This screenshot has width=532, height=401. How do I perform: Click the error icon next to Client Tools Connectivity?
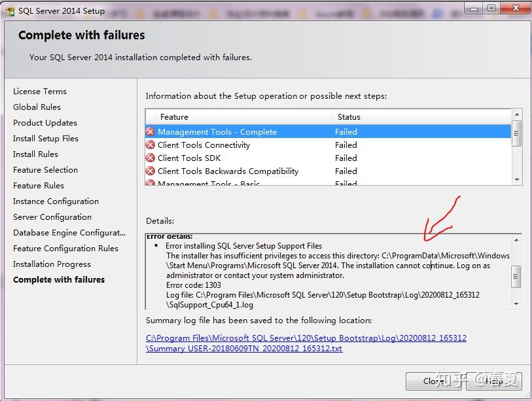(x=151, y=145)
